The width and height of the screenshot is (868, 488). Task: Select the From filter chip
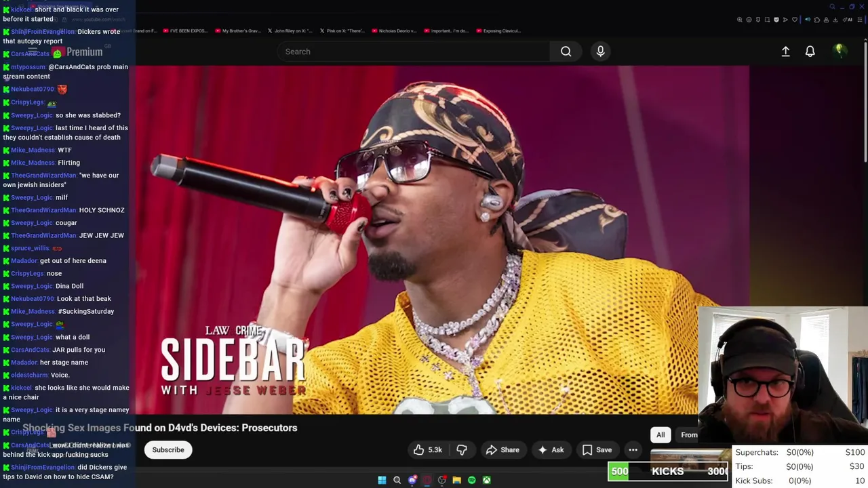tap(688, 435)
